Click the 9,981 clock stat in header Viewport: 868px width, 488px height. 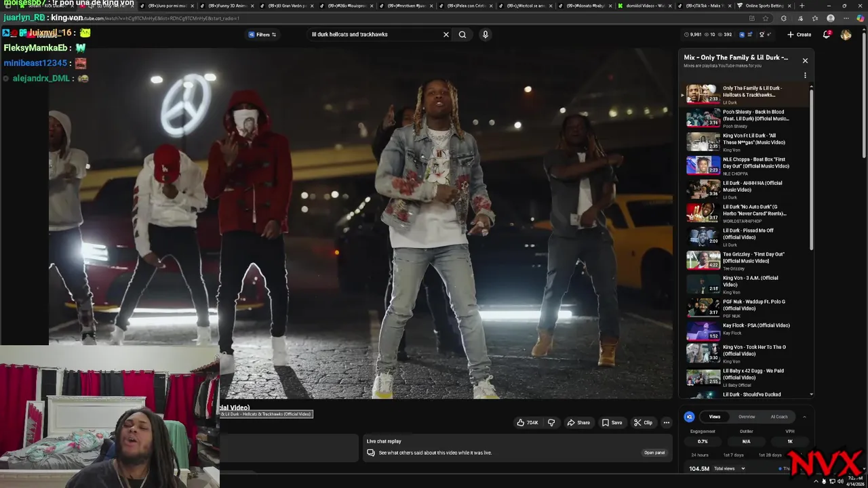(x=692, y=35)
